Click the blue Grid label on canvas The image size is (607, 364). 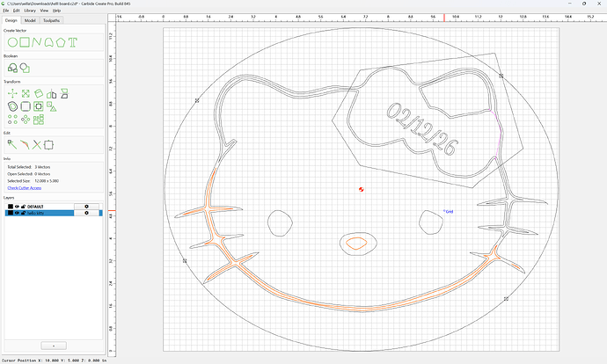pyautogui.click(x=449, y=212)
